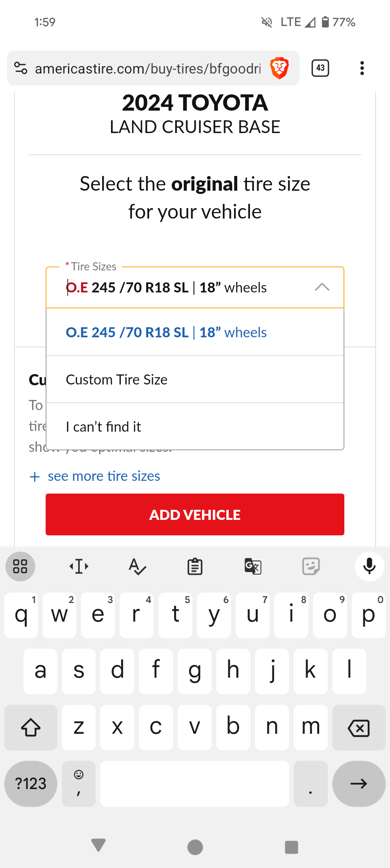Viewport: 390px width, 868px height.
Task: Collapse the Tire Sizes dropdown chevron
Action: point(322,287)
